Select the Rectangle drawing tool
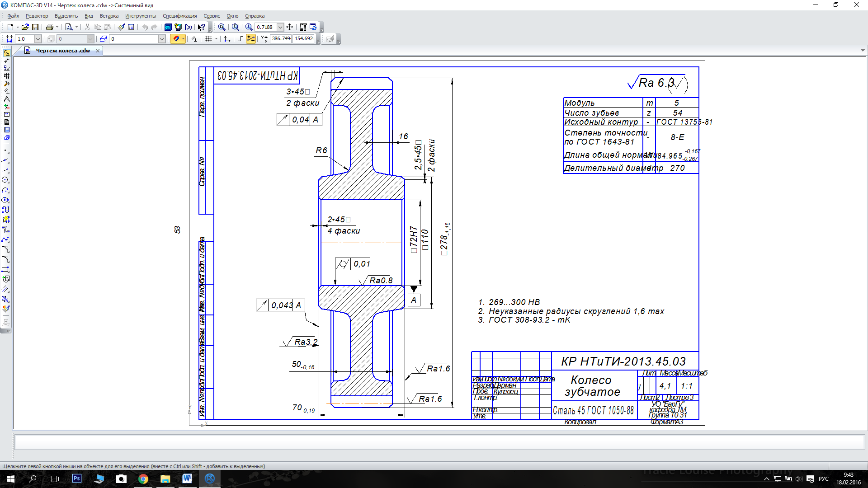This screenshot has height=488, width=868. pos(5,269)
